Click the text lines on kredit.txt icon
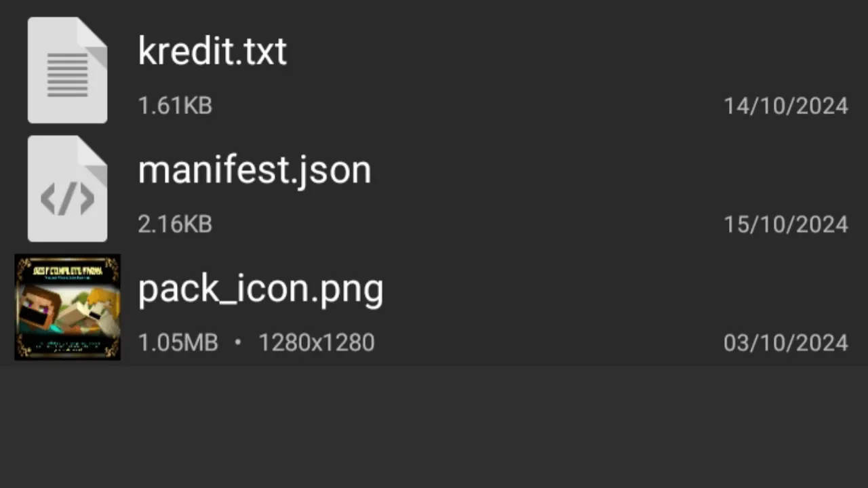The image size is (868, 488). (x=67, y=75)
